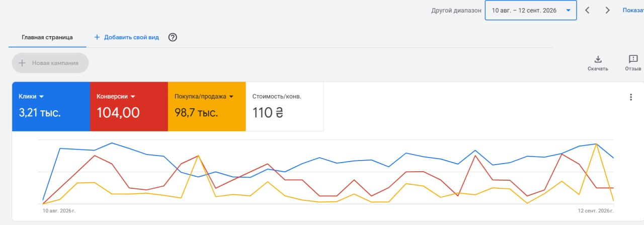Click '12 сент. 2026 г.' axis label
This screenshot has height=225, width=644.
tap(596, 211)
